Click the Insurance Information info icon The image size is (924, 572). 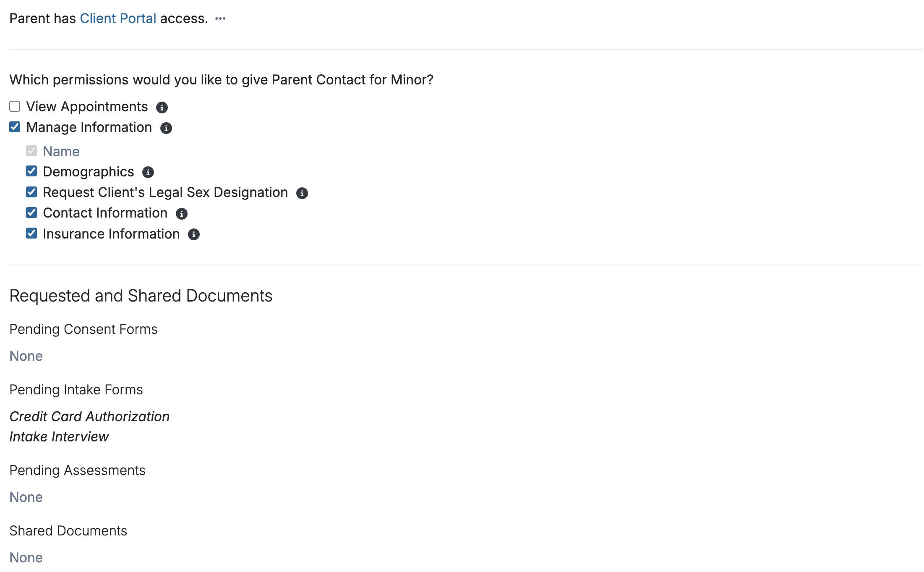click(193, 234)
